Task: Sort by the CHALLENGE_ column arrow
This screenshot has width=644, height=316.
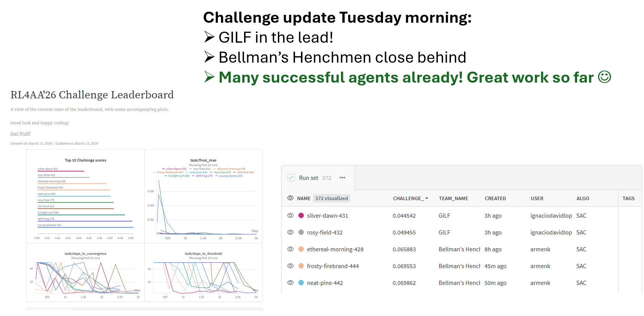Action: pos(426,198)
